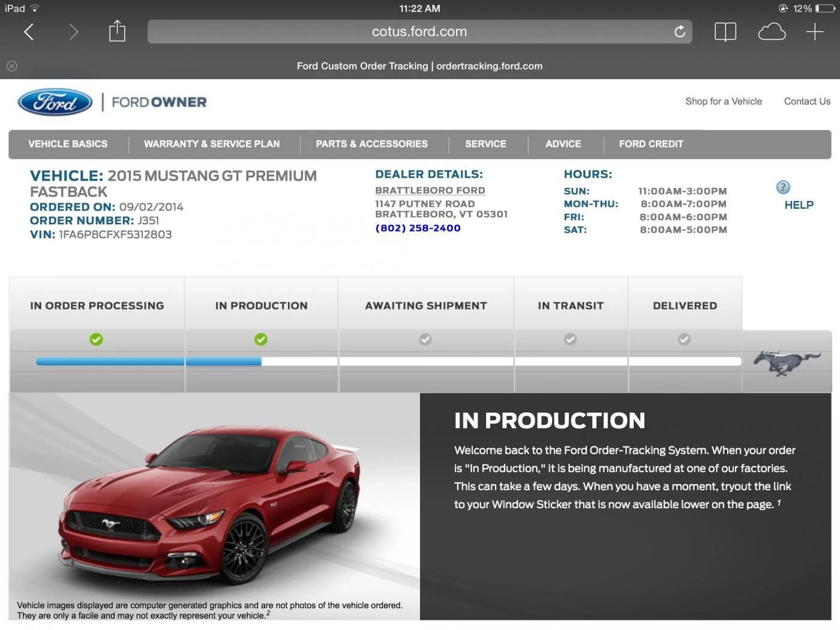Open the Ford Credit menu item

(x=651, y=144)
